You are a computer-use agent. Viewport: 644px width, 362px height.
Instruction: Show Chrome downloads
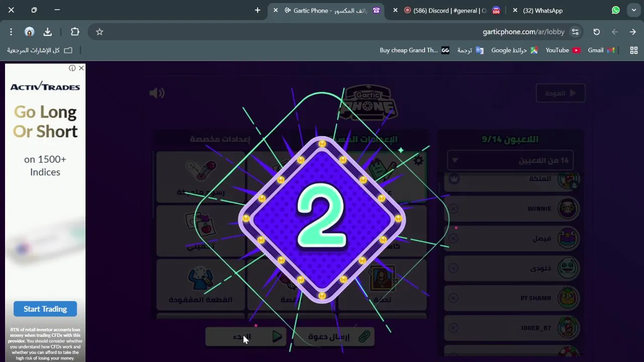[48, 32]
